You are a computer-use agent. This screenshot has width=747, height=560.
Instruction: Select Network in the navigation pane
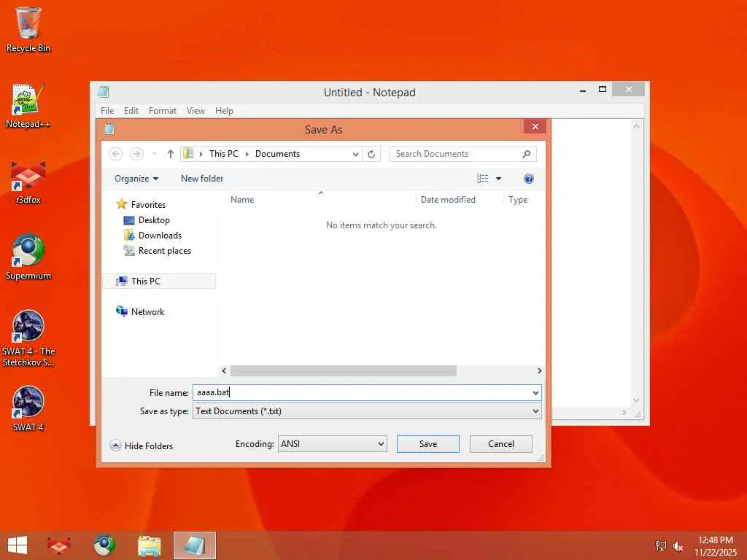coord(140,311)
